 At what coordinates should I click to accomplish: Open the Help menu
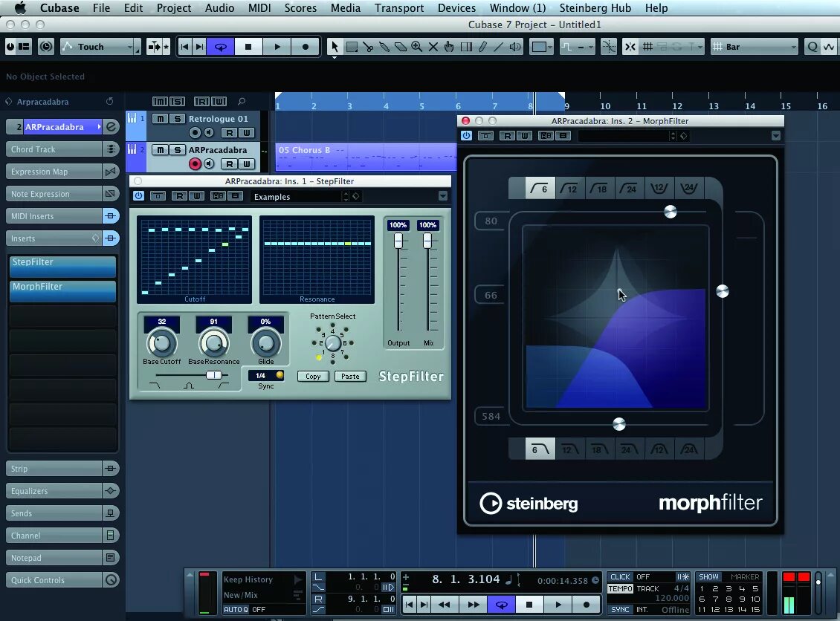point(656,8)
